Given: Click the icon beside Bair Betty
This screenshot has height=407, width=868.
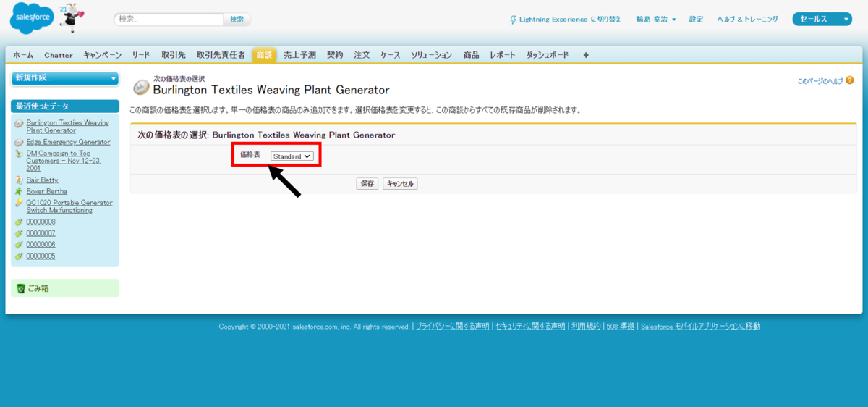Looking at the screenshot, I should [x=19, y=180].
